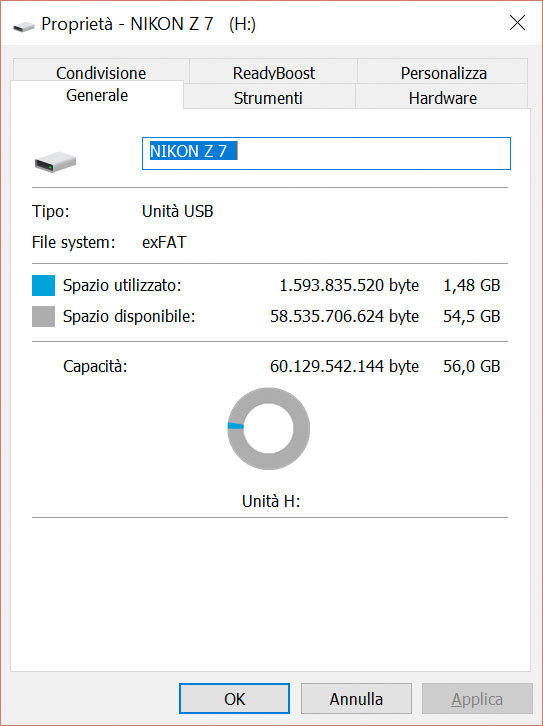Click the exFAT file system value
Viewport: 543px width, 726px height.
click(164, 242)
